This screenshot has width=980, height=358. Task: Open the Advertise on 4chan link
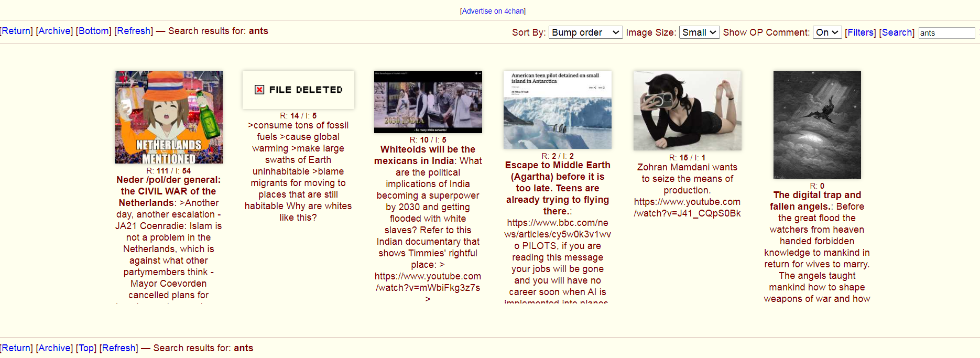pos(493,11)
